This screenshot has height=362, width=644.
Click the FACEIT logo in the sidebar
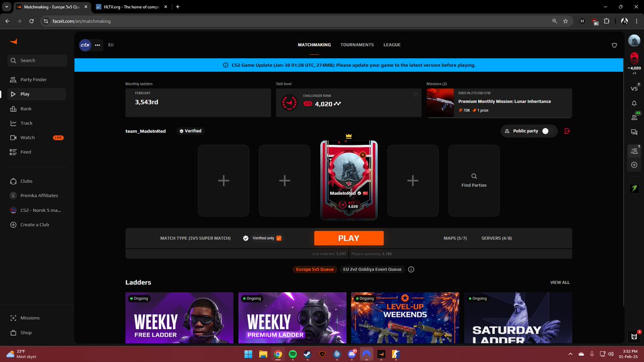click(13, 41)
